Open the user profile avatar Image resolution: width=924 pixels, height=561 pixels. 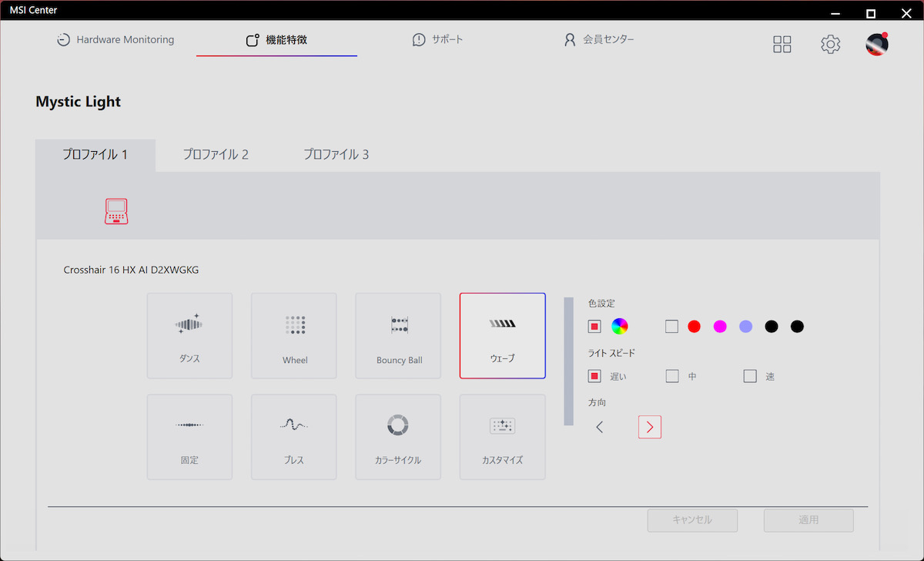[877, 44]
